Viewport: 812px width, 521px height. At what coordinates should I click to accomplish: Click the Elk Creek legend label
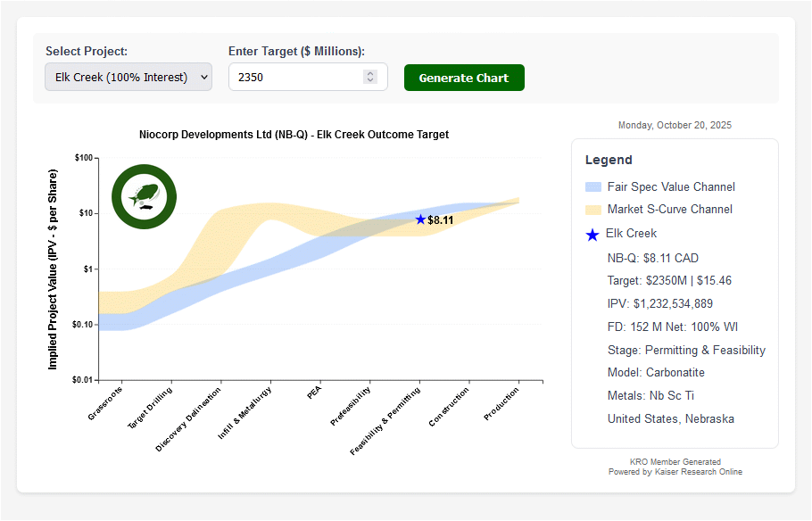click(x=631, y=234)
